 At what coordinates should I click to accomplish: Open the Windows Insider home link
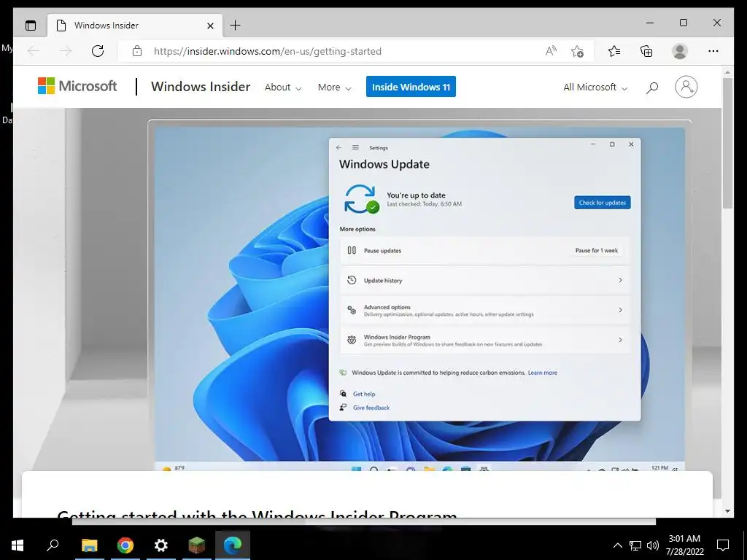201,87
